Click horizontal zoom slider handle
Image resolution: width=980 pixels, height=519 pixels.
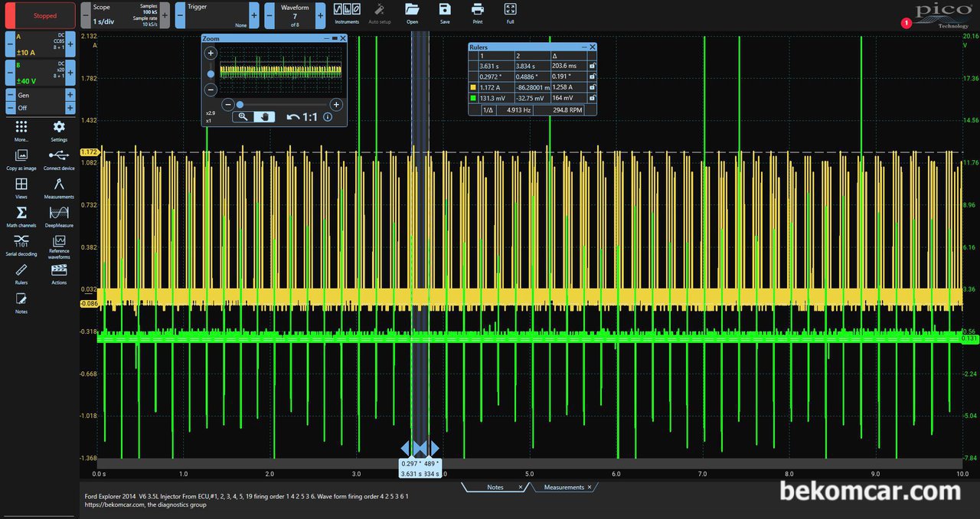pos(240,104)
